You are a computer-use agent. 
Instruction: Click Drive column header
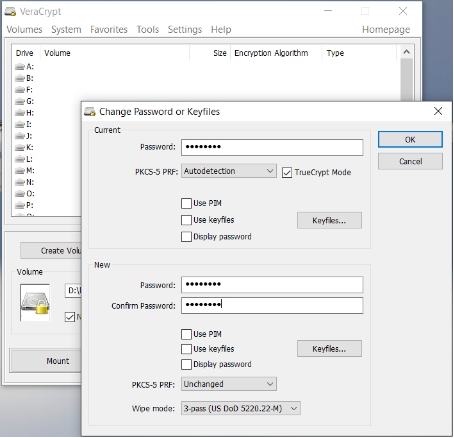[26, 53]
